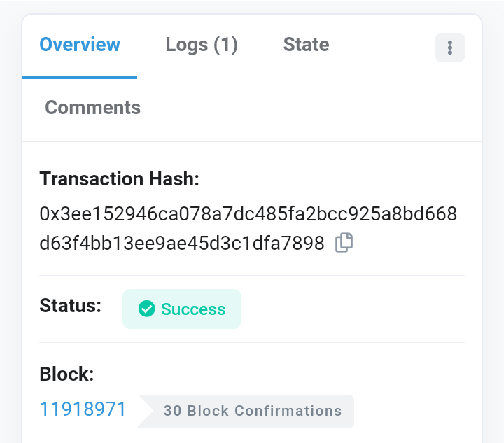Click the Success status badge
The height and width of the screenshot is (443, 504).
[182, 309]
